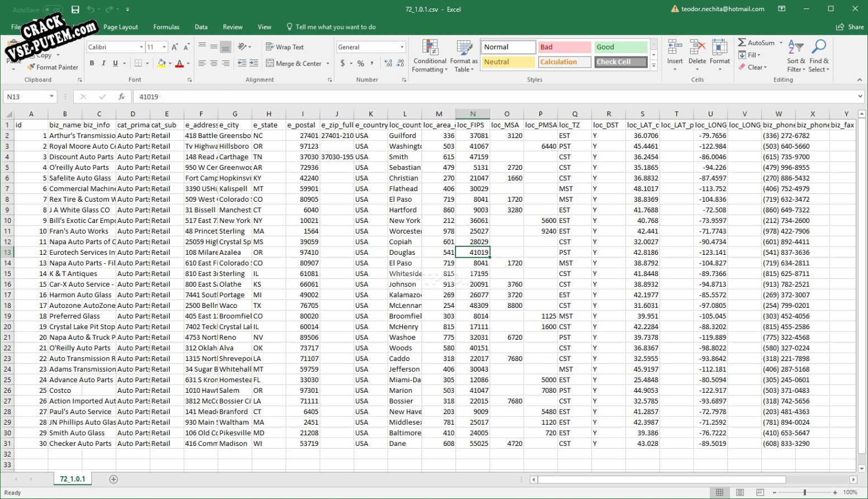Apply bold formatting to the selected cell
The image size is (868, 499).
(92, 63)
